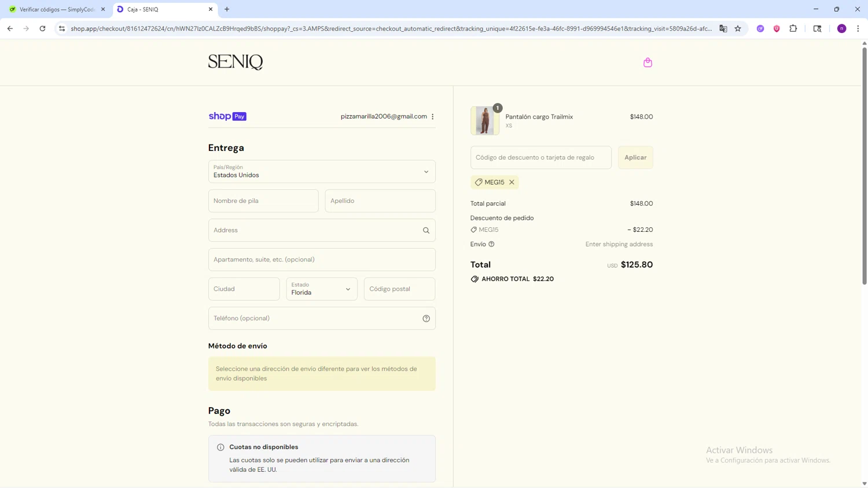This screenshot has height=488, width=868.
Task: Focus the Address field
Action: point(322,230)
